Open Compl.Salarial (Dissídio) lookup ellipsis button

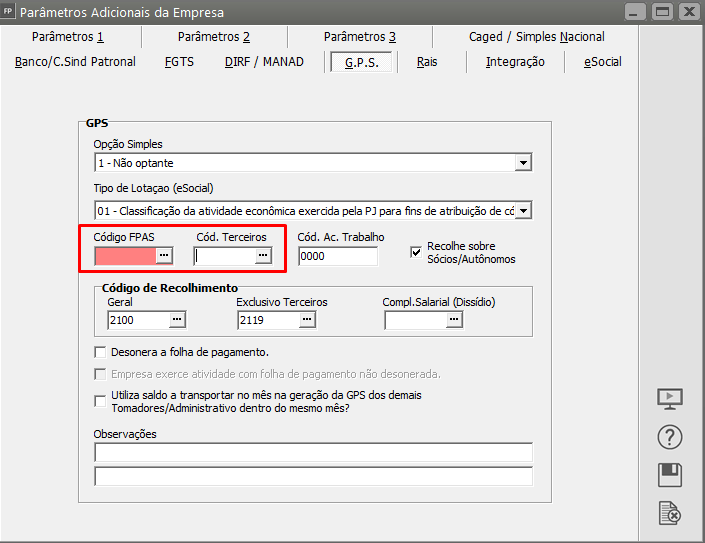pyautogui.click(x=454, y=320)
